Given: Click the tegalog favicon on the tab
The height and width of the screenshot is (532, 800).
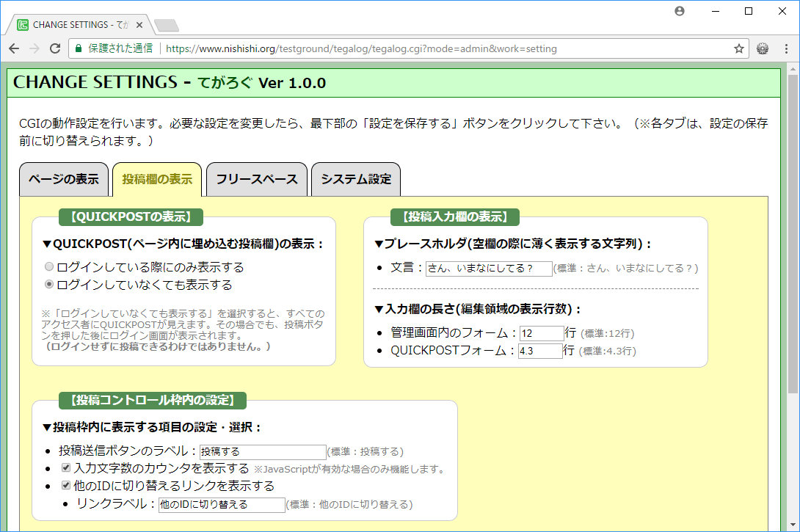Looking at the screenshot, I should coord(23,24).
